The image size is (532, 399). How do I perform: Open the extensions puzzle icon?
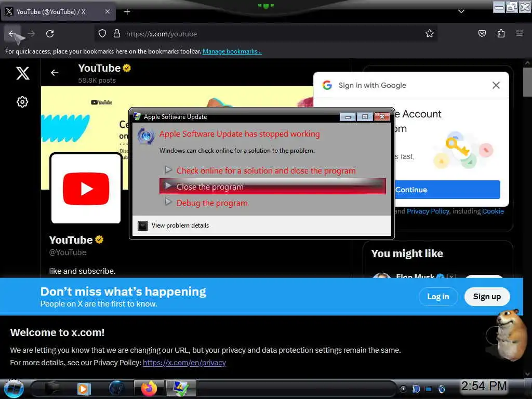(501, 33)
